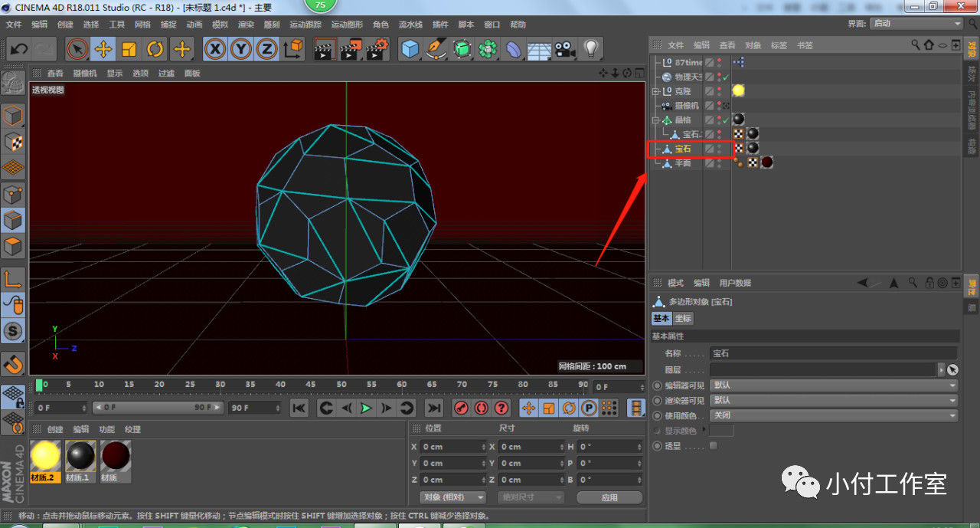Switch to the 坐标 tab in attributes
Viewport: 980px width, 528px height.
683,318
